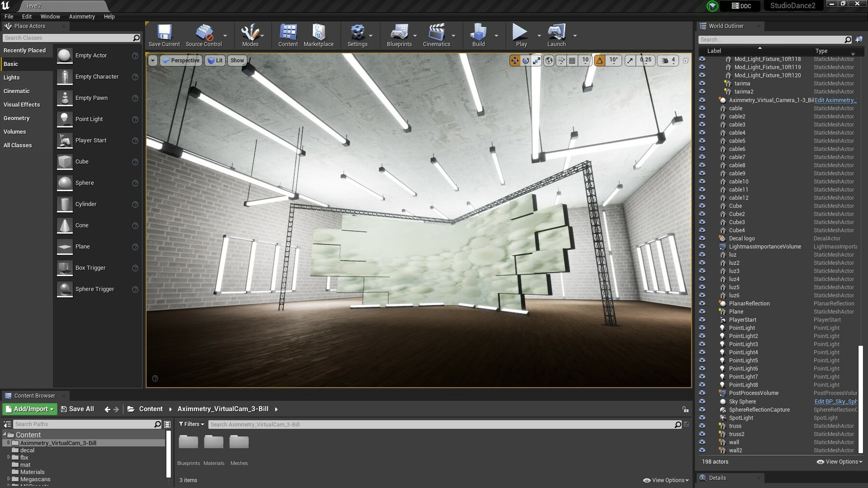Open the Blueprints toolbar icon

(398, 35)
